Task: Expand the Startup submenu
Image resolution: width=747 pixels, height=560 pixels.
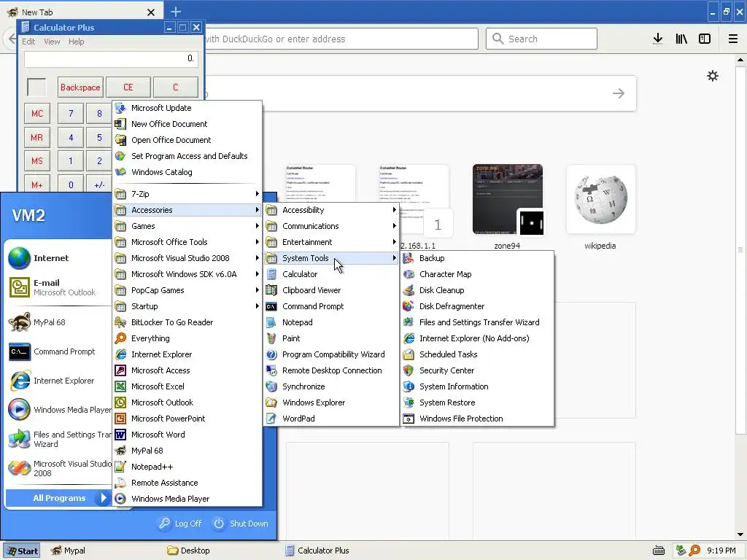Action: click(187, 306)
